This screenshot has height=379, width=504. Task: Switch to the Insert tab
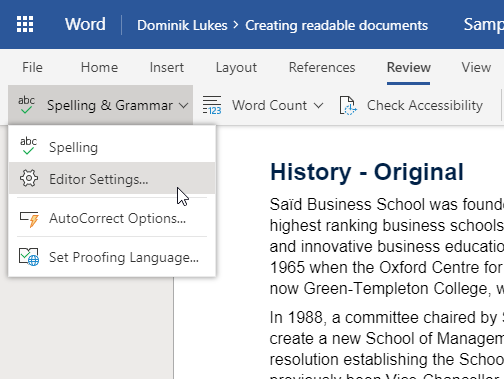[167, 67]
